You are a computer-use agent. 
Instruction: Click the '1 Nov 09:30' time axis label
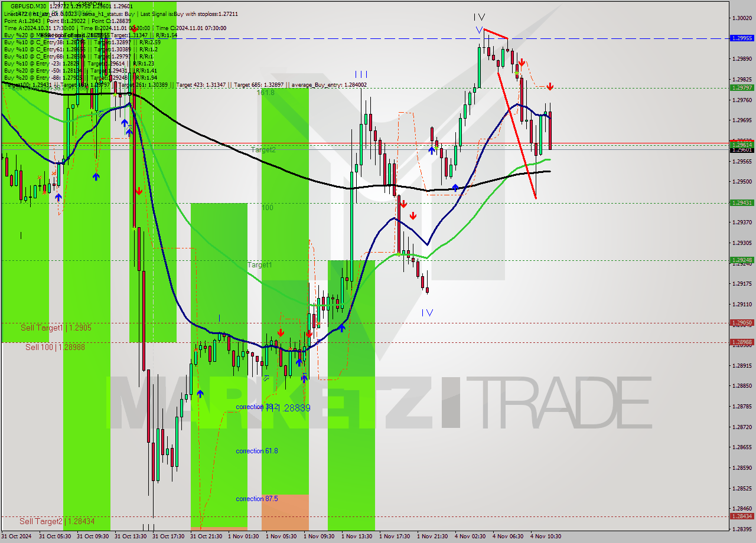point(320,537)
